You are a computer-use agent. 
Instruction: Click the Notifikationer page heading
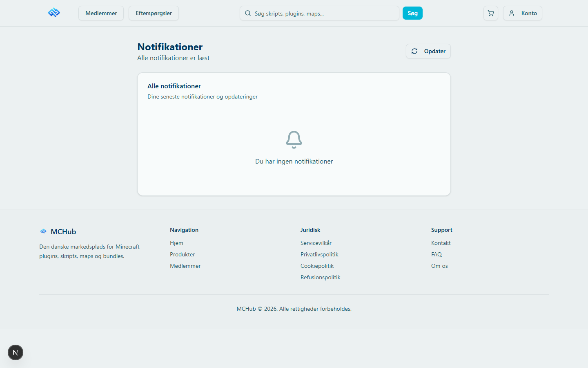pos(170,47)
